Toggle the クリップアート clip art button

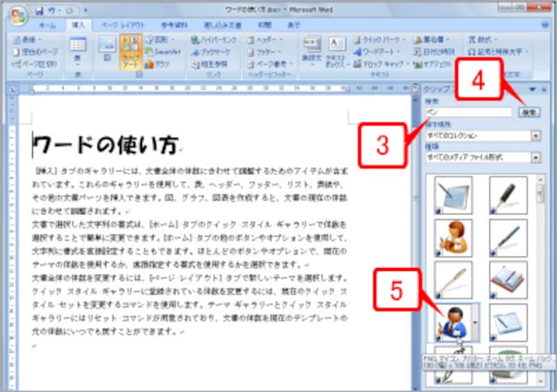click(131, 52)
